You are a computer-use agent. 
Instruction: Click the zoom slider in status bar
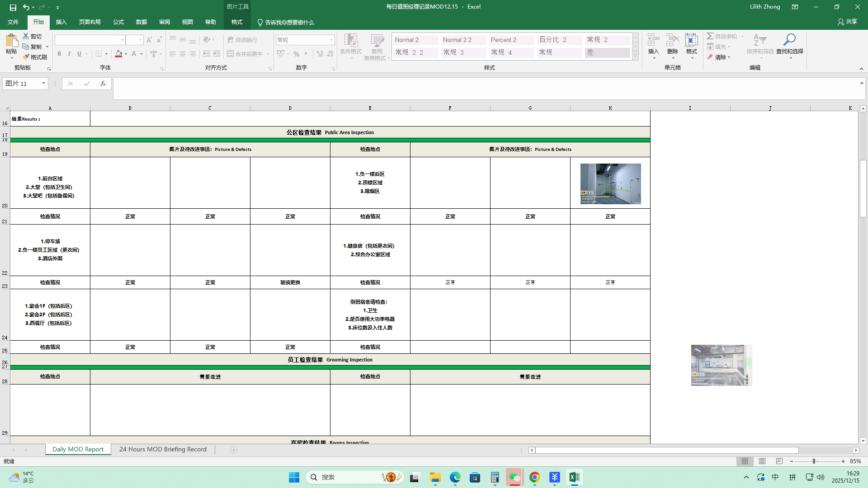coord(814,461)
